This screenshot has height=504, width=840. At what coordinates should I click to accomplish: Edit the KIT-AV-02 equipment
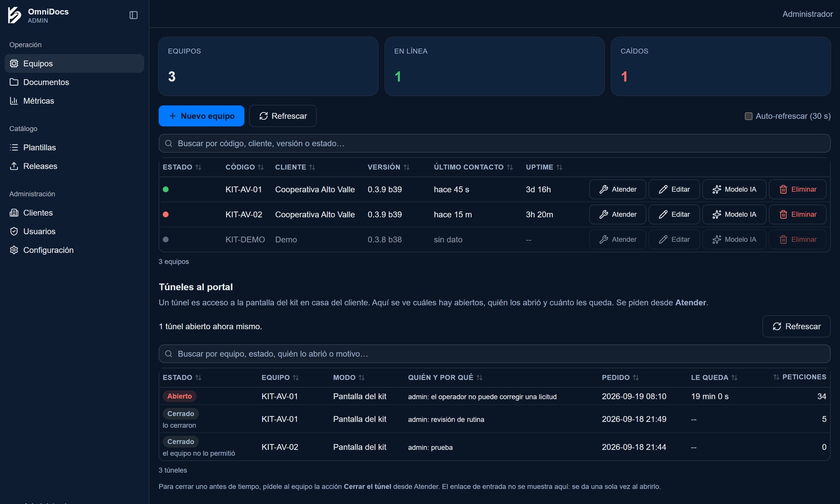click(x=674, y=214)
